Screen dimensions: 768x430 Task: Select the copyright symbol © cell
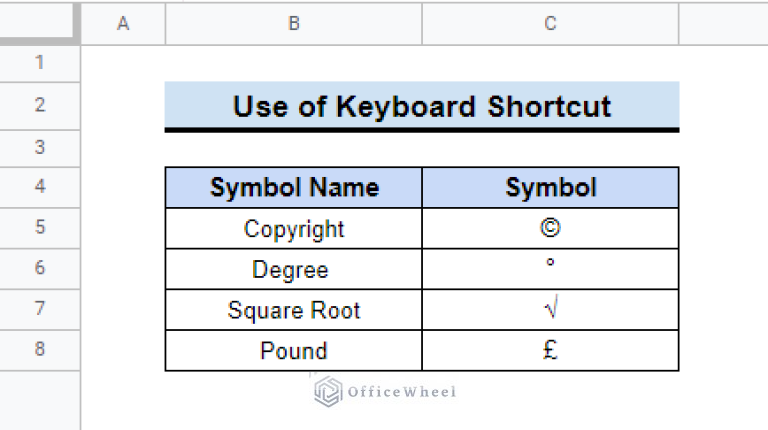[550, 228]
